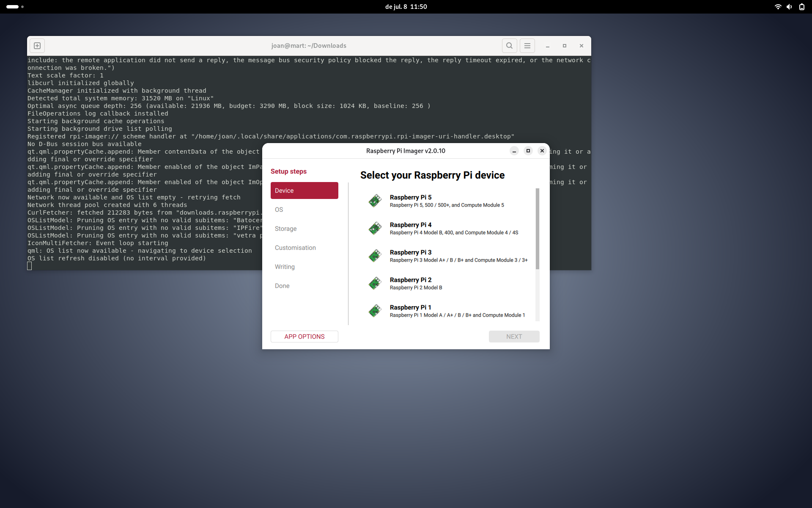Close the Raspberry Pi Imager window
Image resolution: width=812 pixels, height=508 pixels.
point(542,151)
